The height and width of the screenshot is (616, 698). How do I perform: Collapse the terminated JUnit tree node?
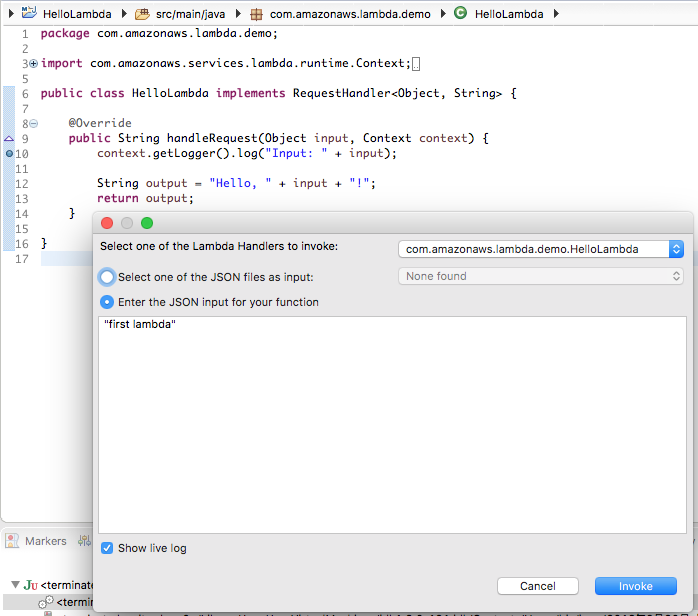[15, 584]
